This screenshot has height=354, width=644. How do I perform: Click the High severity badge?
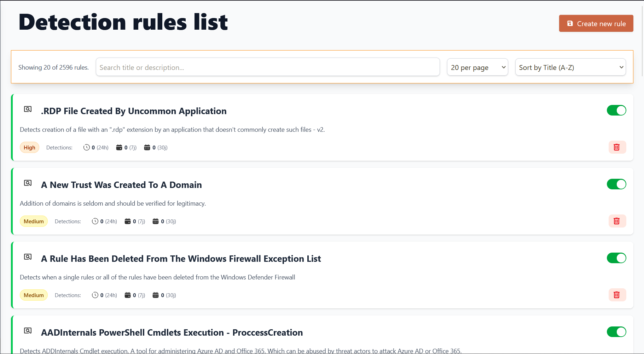point(29,148)
